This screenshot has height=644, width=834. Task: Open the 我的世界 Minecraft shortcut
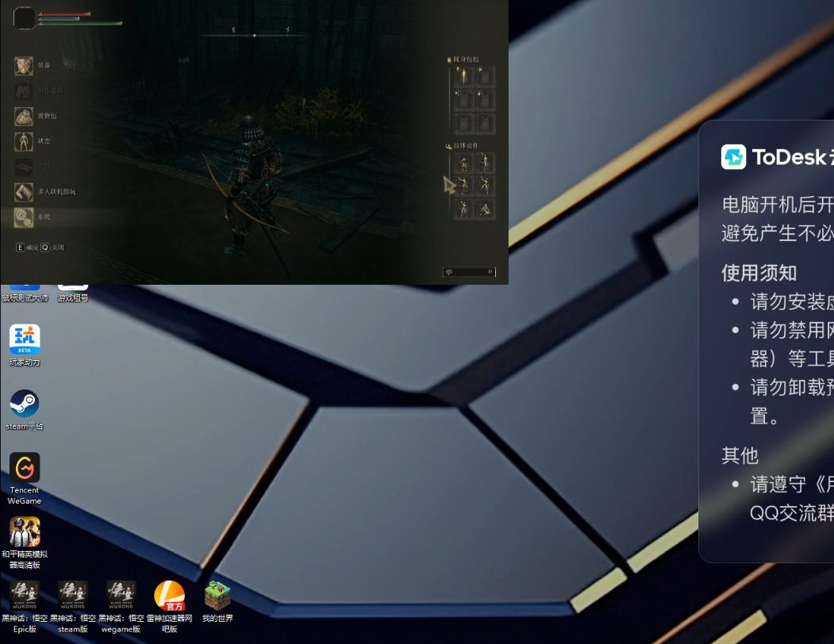[217, 601]
